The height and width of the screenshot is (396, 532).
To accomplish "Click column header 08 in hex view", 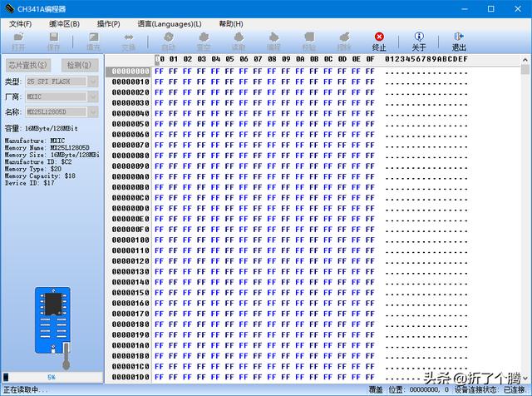I will 272,59.
